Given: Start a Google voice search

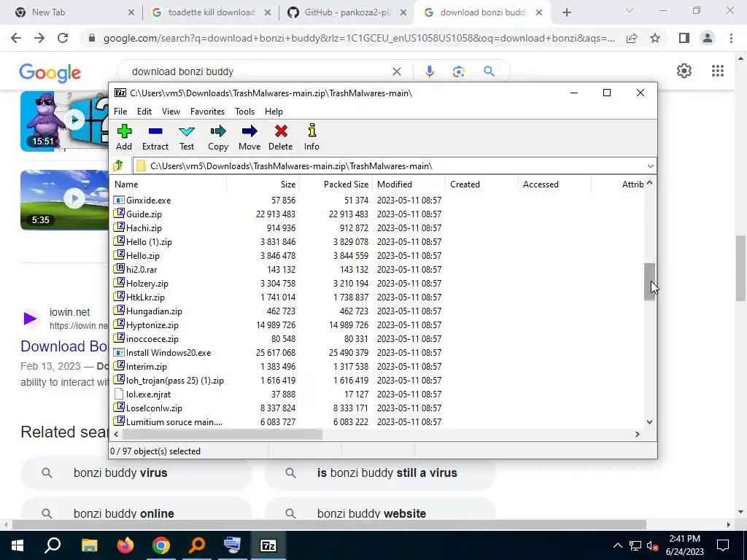Looking at the screenshot, I should coord(429,71).
